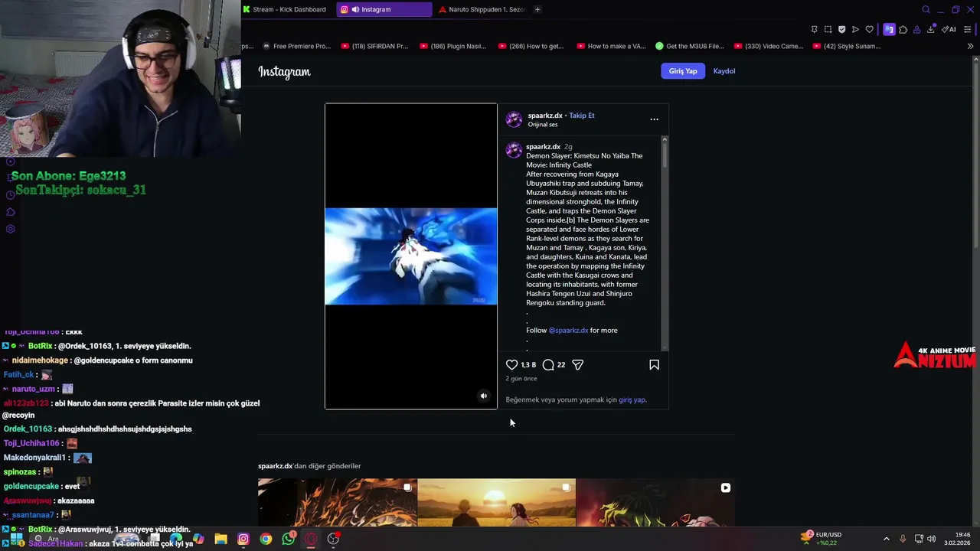Click the pin icon in browser toolbar

tap(814, 29)
